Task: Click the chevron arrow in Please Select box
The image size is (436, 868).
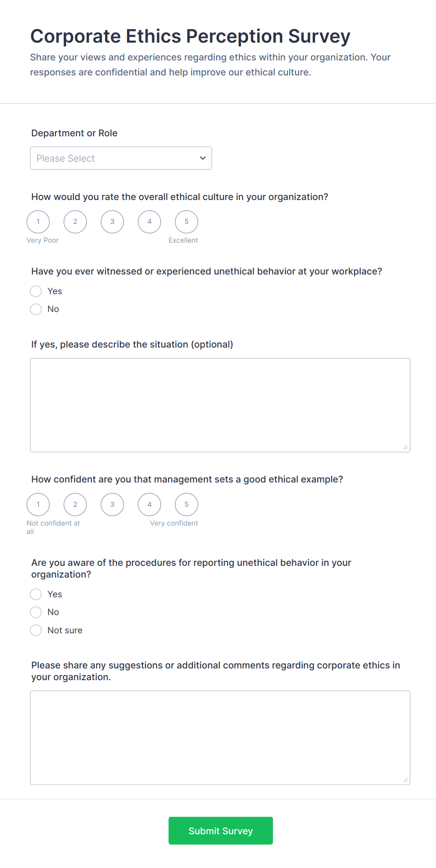Action: point(203,158)
